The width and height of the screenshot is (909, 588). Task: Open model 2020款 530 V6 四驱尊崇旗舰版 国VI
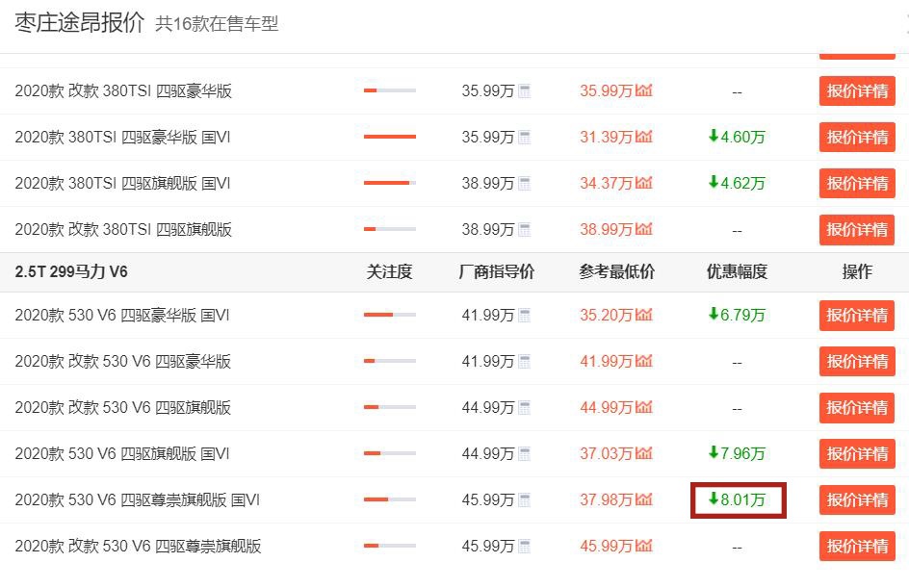(138, 500)
